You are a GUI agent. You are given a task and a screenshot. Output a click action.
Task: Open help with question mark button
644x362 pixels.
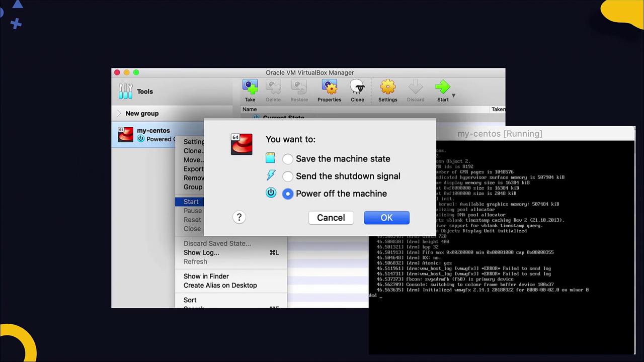coord(239,217)
